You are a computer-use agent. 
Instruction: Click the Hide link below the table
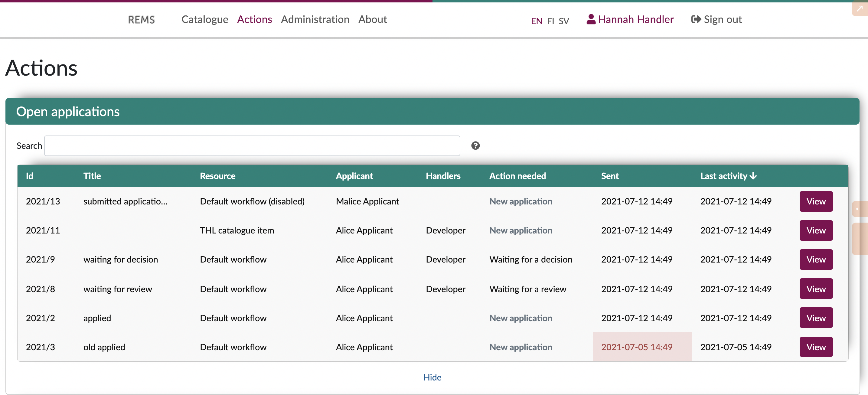point(432,377)
